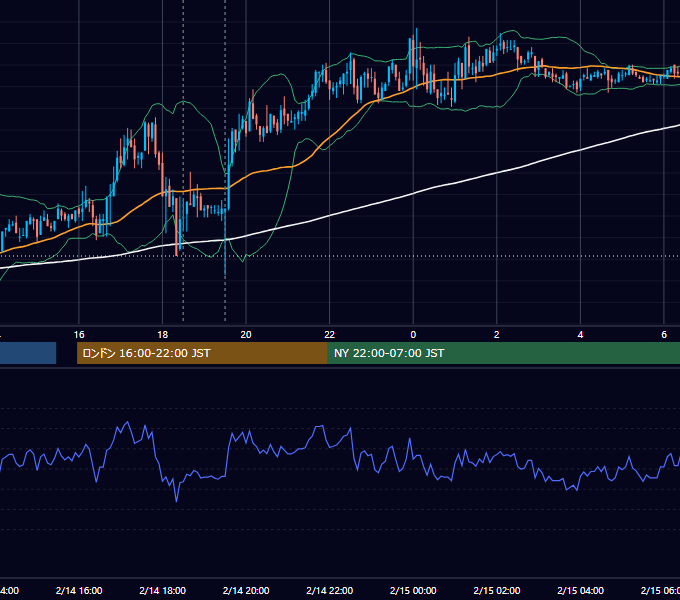Click the 2/15 04:00 date label

click(581, 590)
